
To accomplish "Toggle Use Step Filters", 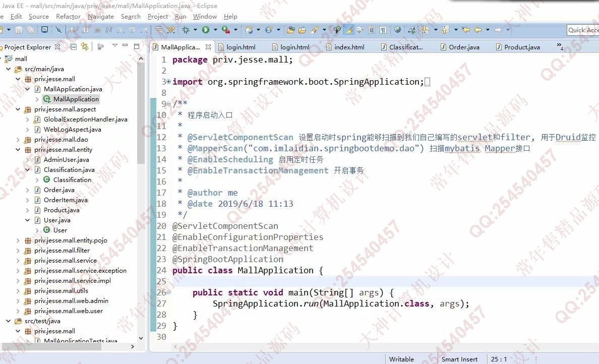I will (171, 30).
